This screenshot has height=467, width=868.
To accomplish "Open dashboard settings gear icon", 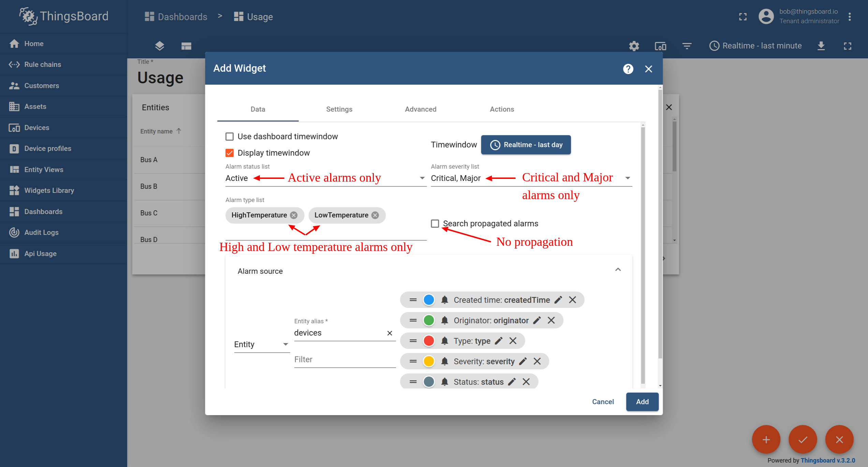I will coord(634,46).
